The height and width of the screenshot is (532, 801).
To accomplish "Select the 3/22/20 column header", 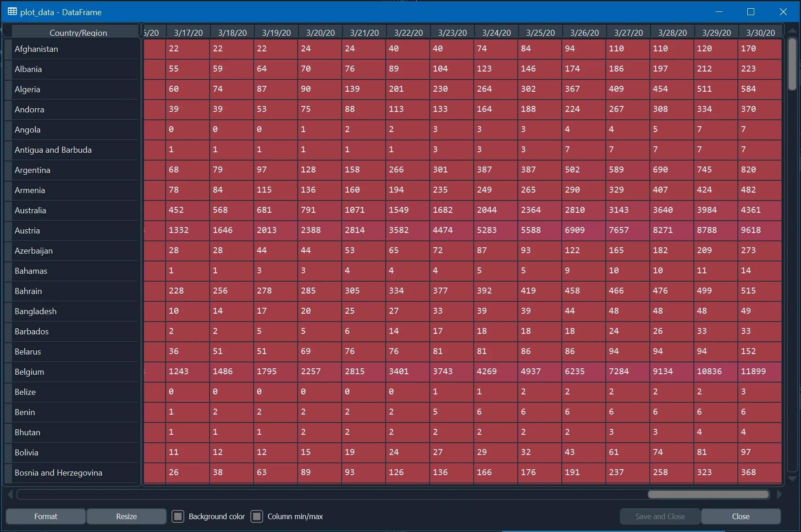I will point(409,32).
